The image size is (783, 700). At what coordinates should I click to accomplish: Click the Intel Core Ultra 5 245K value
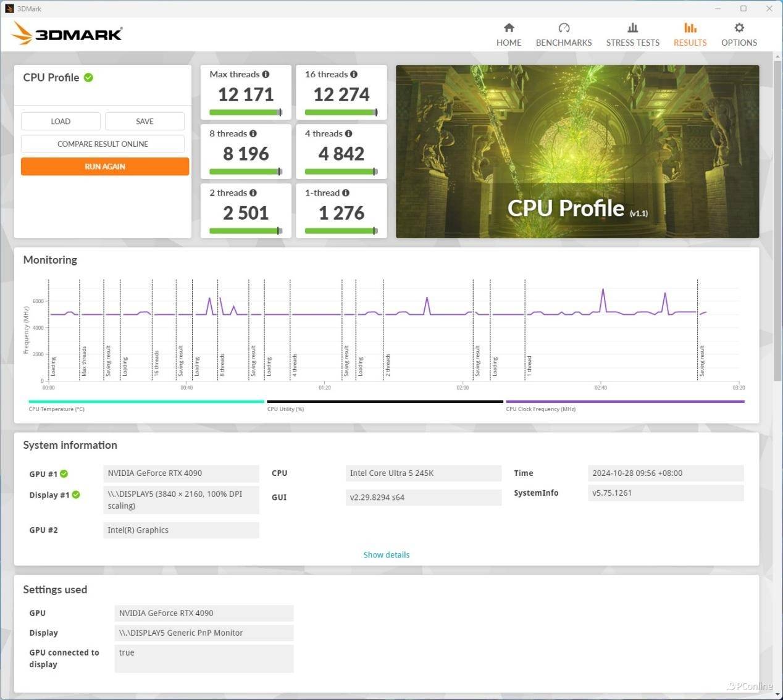[x=424, y=473]
